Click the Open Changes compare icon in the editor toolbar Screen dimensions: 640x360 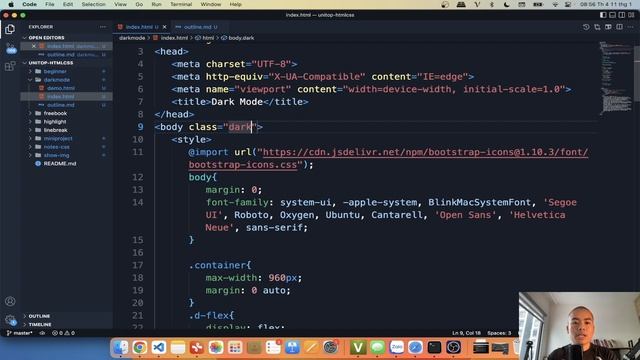598,27
